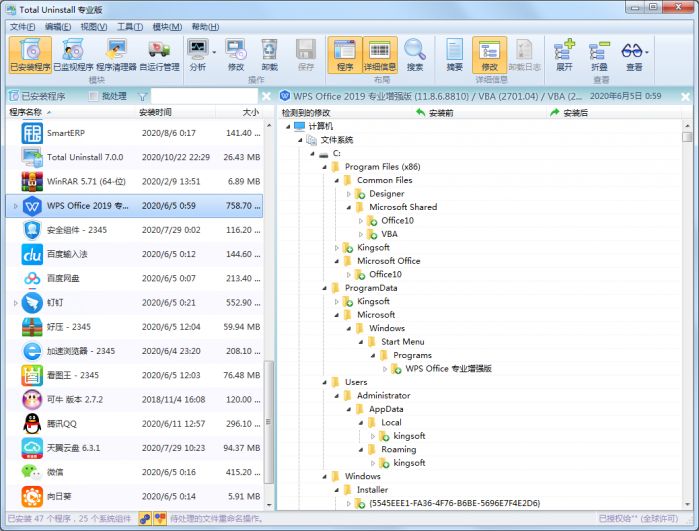Collapse the 计算机 tree node
Image resolution: width=699 pixels, height=531 pixels.
tap(288, 127)
